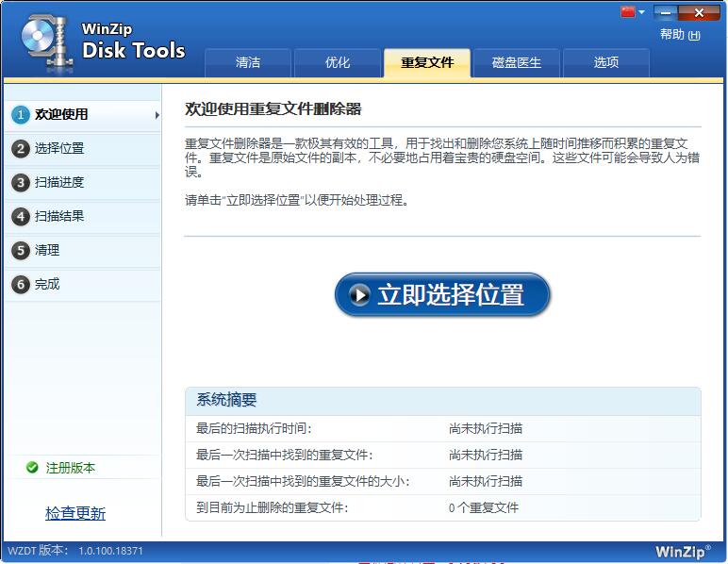Click the WinZip Disk Tools logo icon
The height and width of the screenshot is (564, 728).
47,42
